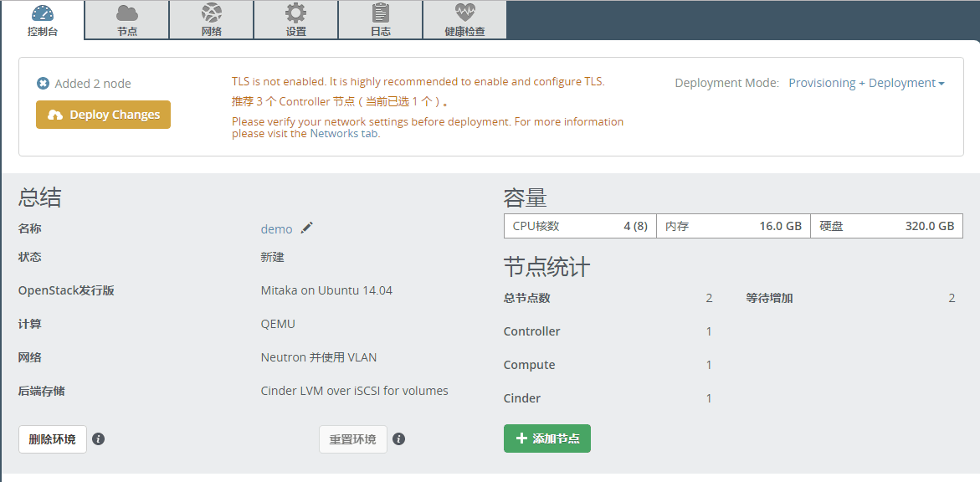Show info icon beside 删除环境
The height and width of the screenshot is (482, 980).
click(98, 438)
